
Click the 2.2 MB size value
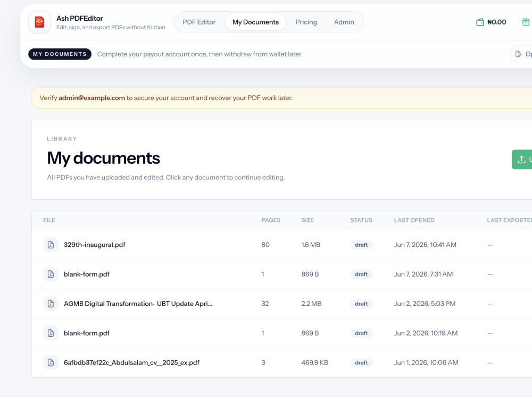311,304
